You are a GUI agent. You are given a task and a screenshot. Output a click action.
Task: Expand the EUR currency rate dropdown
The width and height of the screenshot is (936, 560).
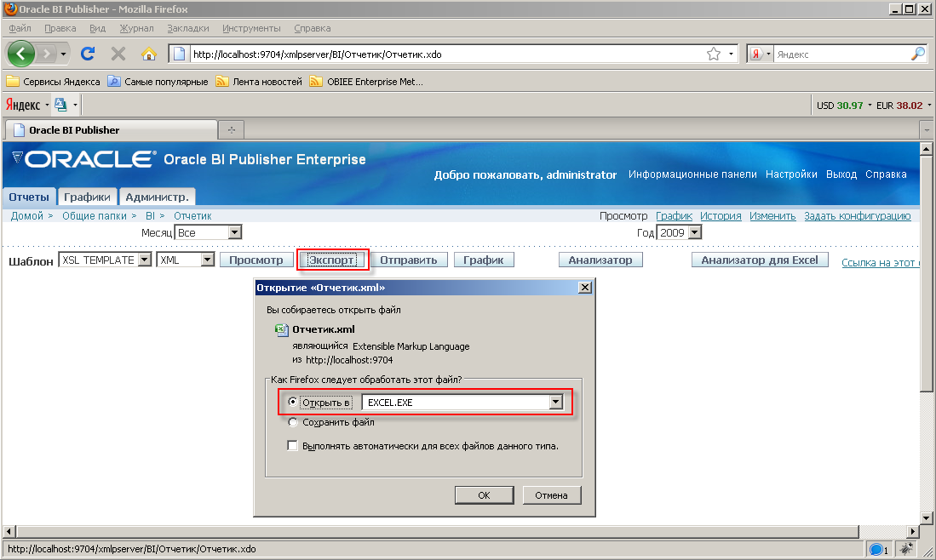click(x=929, y=106)
